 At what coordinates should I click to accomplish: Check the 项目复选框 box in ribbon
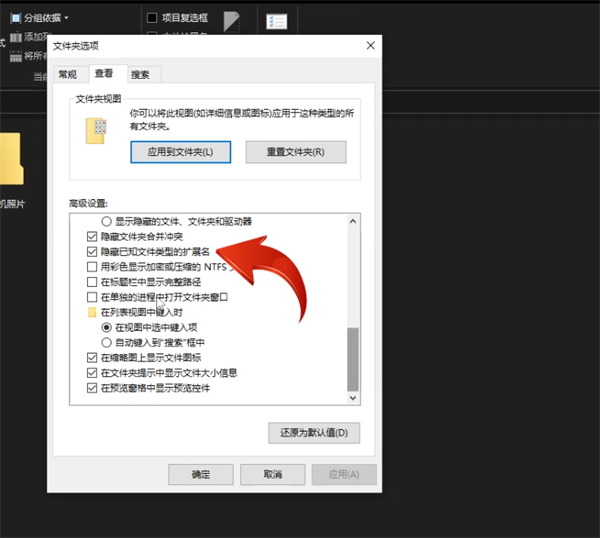coord(152,17)
